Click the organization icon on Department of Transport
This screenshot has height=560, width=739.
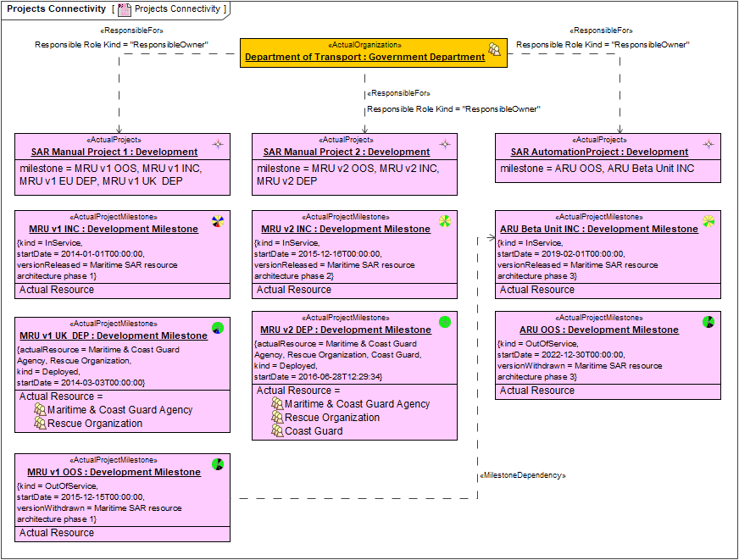494,51
